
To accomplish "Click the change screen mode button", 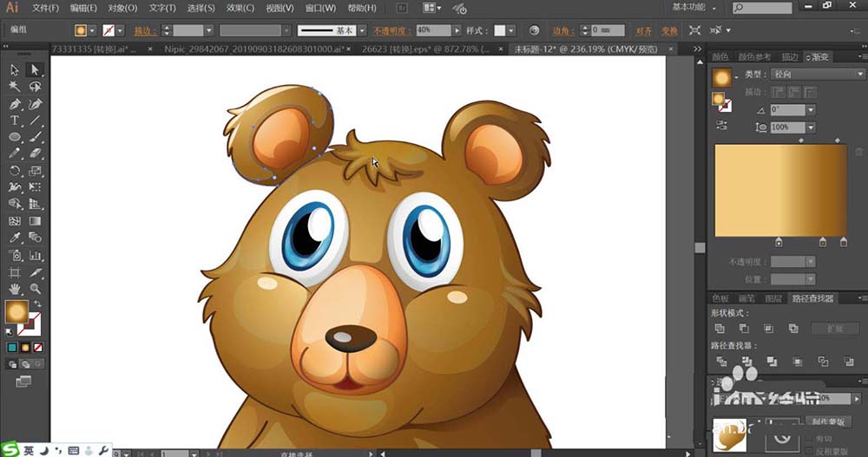I will [23, 382].
